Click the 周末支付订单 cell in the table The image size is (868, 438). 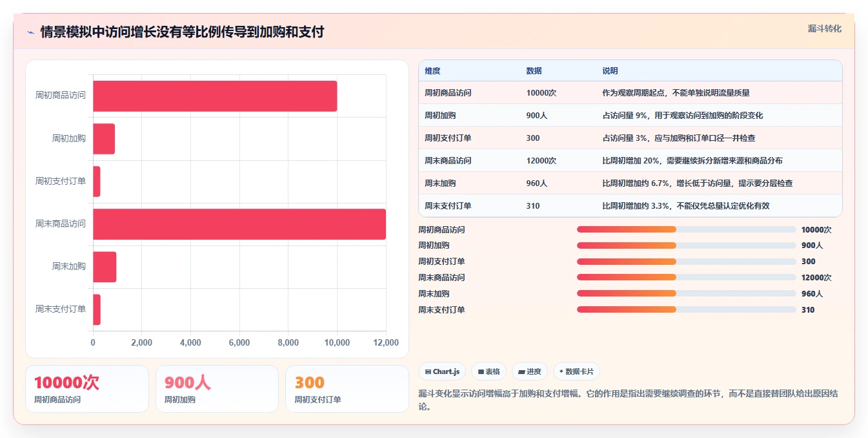(x=448, y=206)
